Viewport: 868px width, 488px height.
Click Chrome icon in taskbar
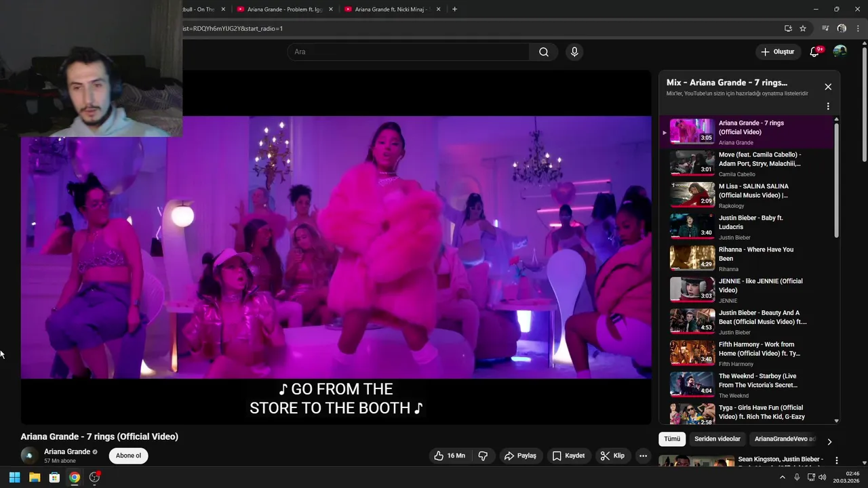coord(75,477)
